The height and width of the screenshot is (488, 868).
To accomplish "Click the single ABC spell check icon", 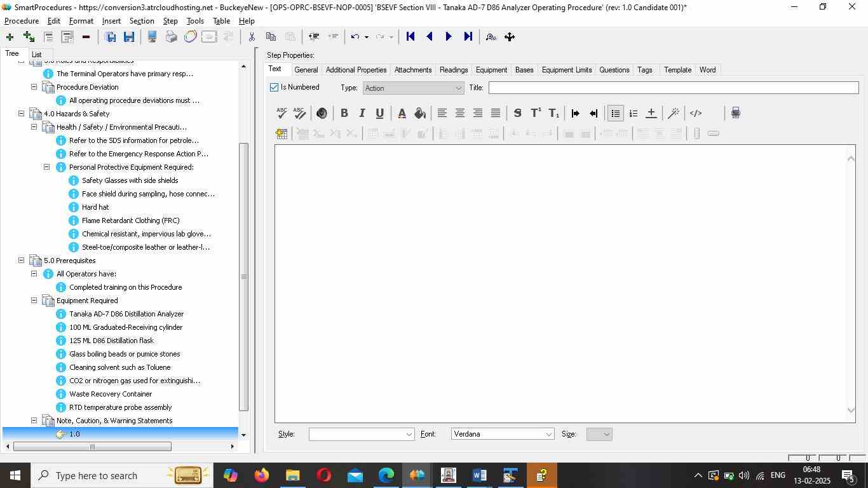I will tap(281, 113).
